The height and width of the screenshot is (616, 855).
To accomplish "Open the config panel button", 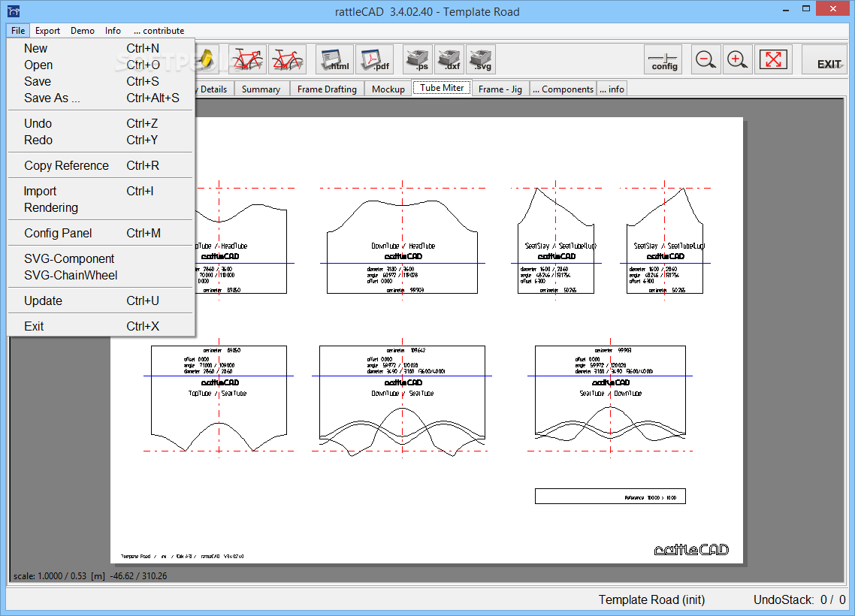I will click(663, 59).
